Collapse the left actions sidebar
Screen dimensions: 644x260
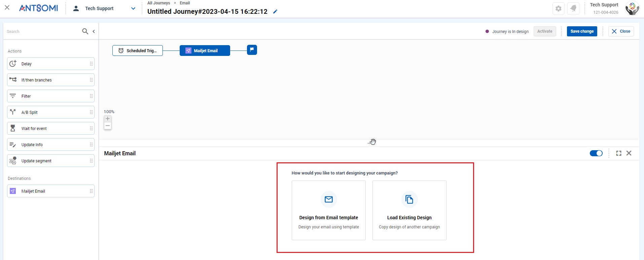coord(94,31)
